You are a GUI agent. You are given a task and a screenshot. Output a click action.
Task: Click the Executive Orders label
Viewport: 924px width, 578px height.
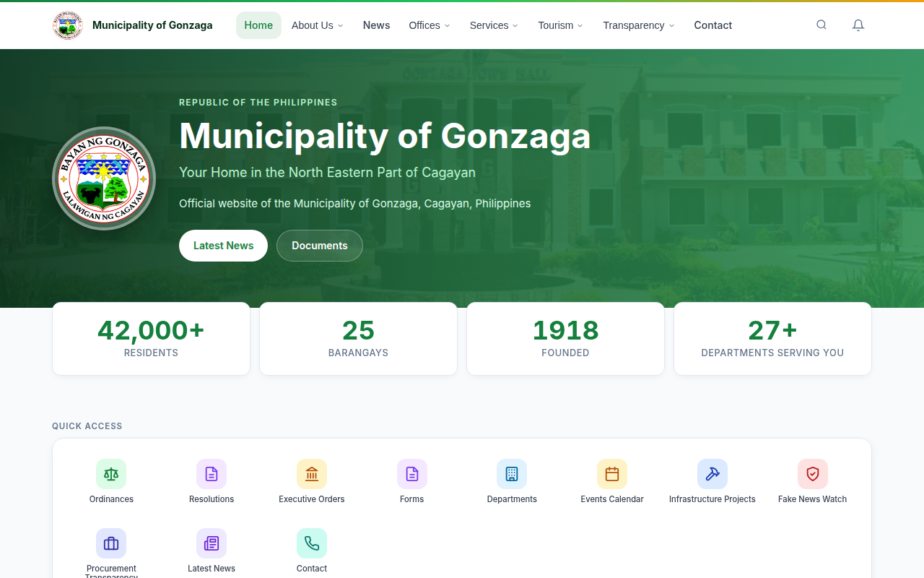click(x=312, y=499)
